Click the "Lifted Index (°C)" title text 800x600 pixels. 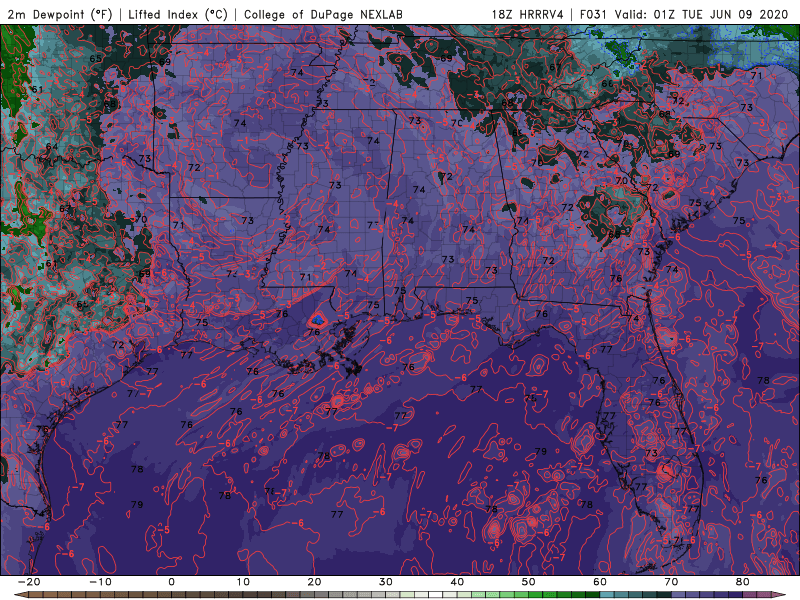[178, 15]
